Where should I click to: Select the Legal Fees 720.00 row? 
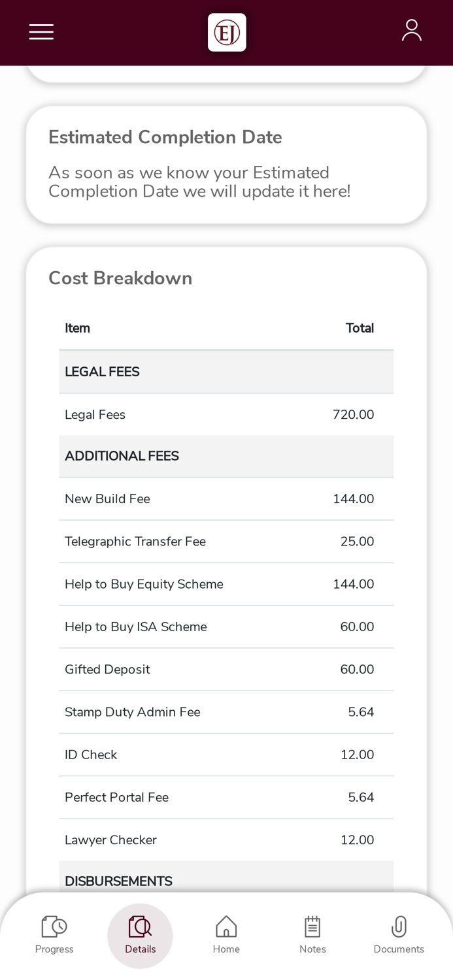pos(226,415)
